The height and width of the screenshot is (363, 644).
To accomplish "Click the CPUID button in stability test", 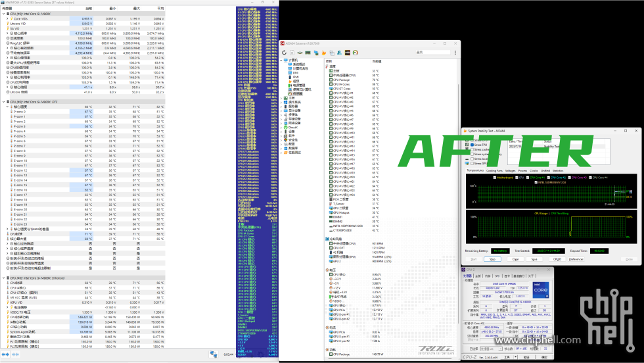I will pyautogui.click(x=557, y=259).
